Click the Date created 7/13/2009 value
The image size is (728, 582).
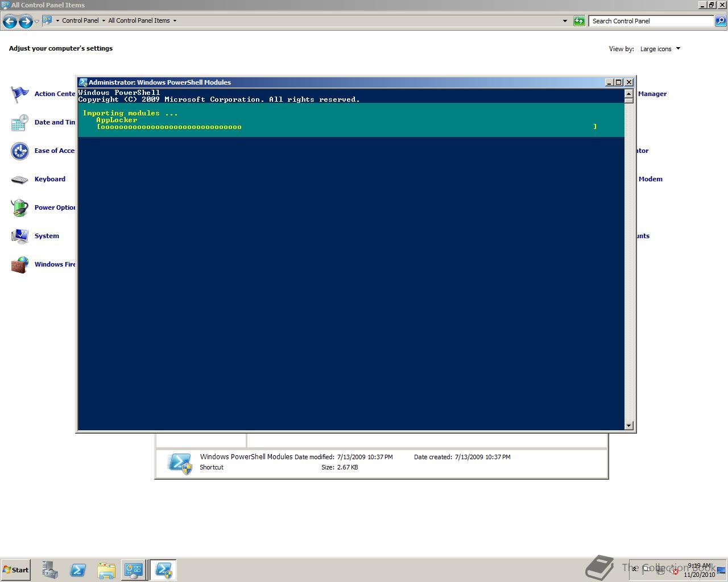point(482,457)
